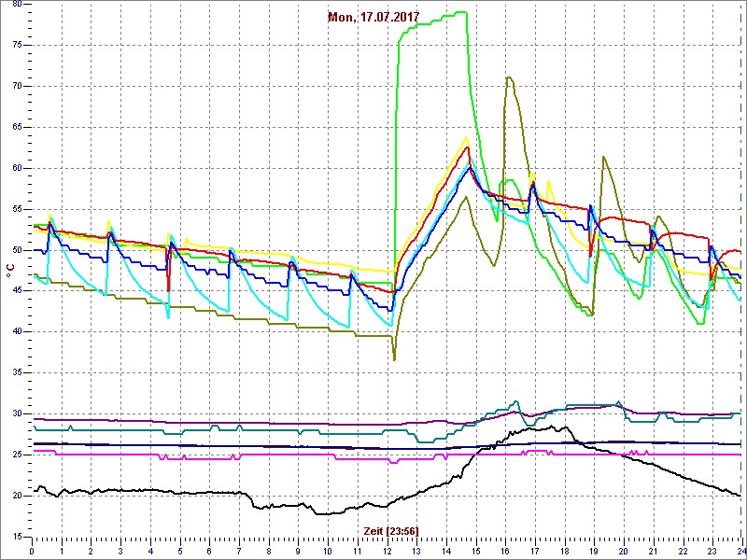
Task: Click the 35 label on temperature axis
Action: pos(17,372)
